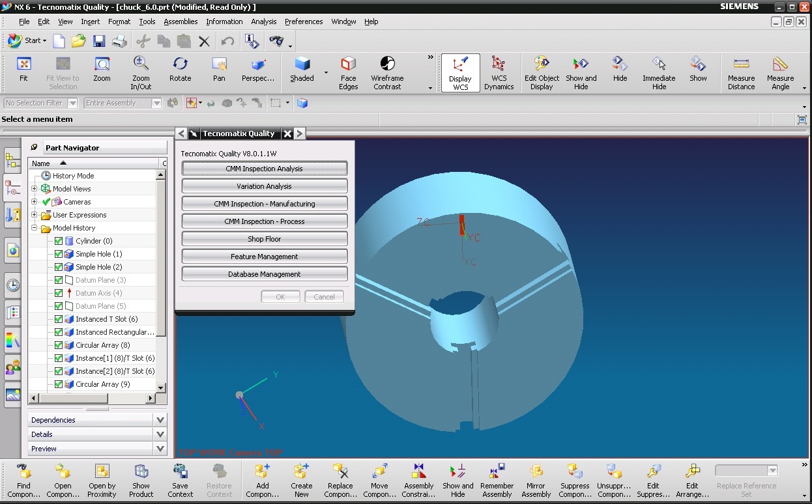Expand the Model Views node

[35, 189]
